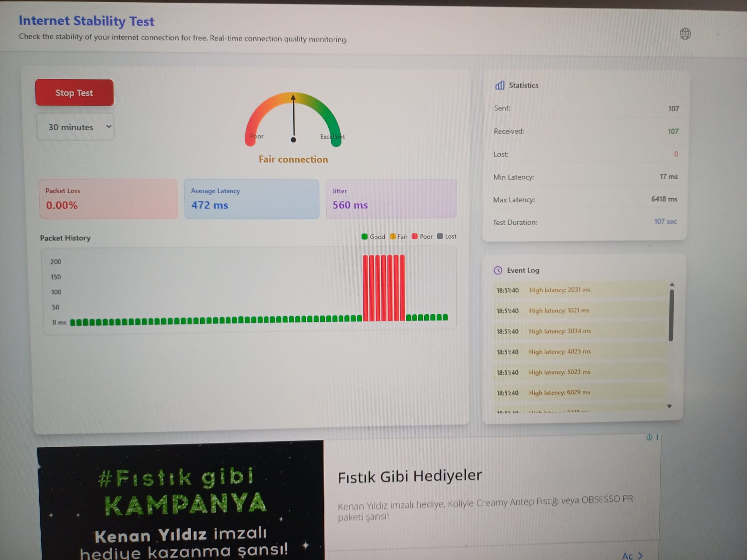Click the 'Fair connection' status text
This screenshot has height=560, width=747.
point(294,159)
